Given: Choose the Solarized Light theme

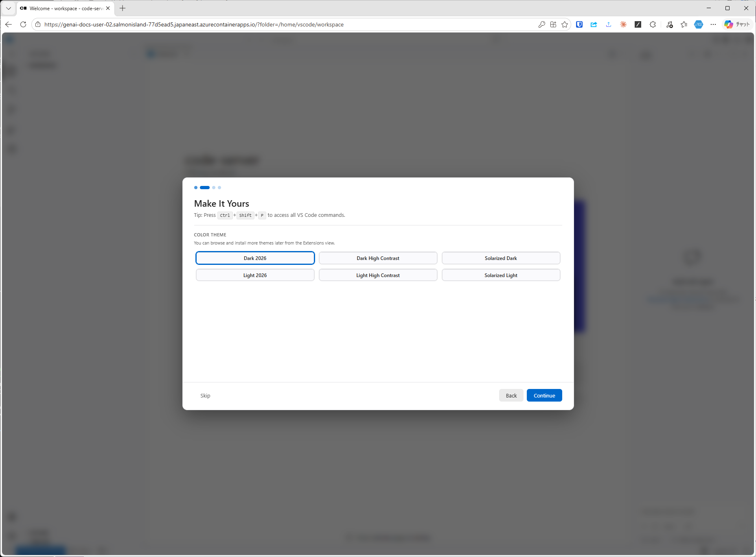Looking at the screenshot, I should [x=500, y=275].
